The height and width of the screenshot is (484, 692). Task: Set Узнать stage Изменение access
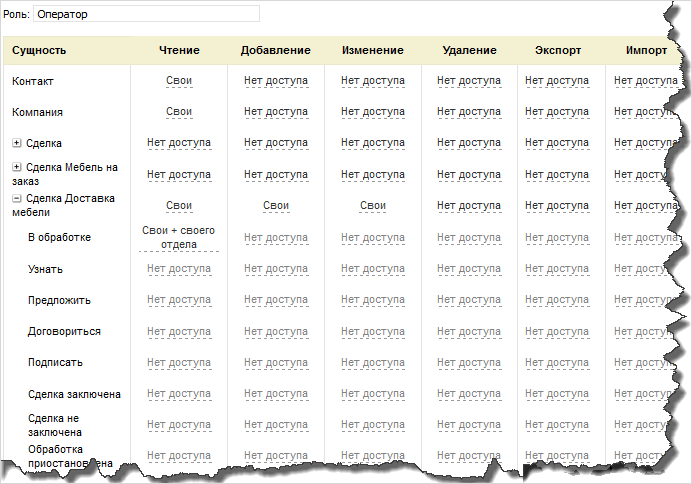[x=373, y=269]
